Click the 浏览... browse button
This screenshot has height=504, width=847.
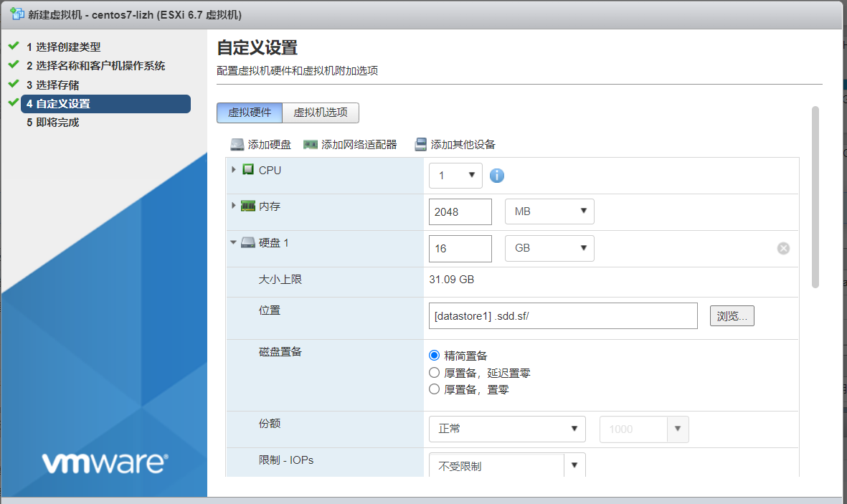(x=732, y=316)
